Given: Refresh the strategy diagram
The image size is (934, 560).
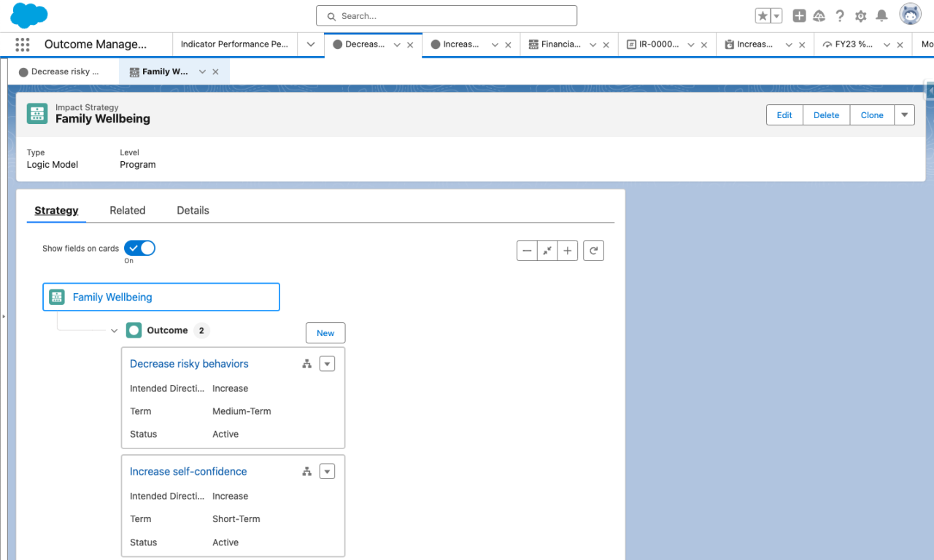Looking at the screenshot, I should coord(594,251).
